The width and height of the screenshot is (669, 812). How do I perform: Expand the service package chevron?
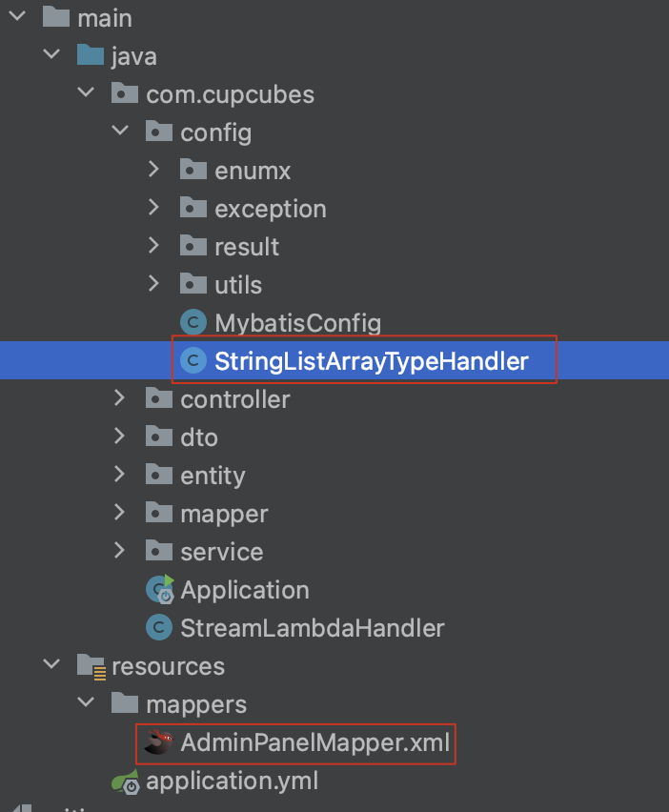(x=119, y=551)
